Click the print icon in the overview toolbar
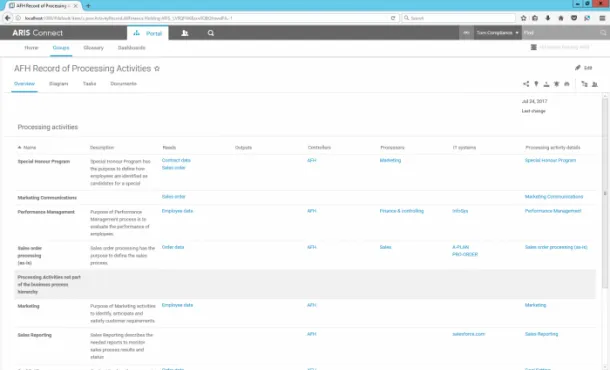The height and width of the screenshot is (370, 610). [566, 84]
